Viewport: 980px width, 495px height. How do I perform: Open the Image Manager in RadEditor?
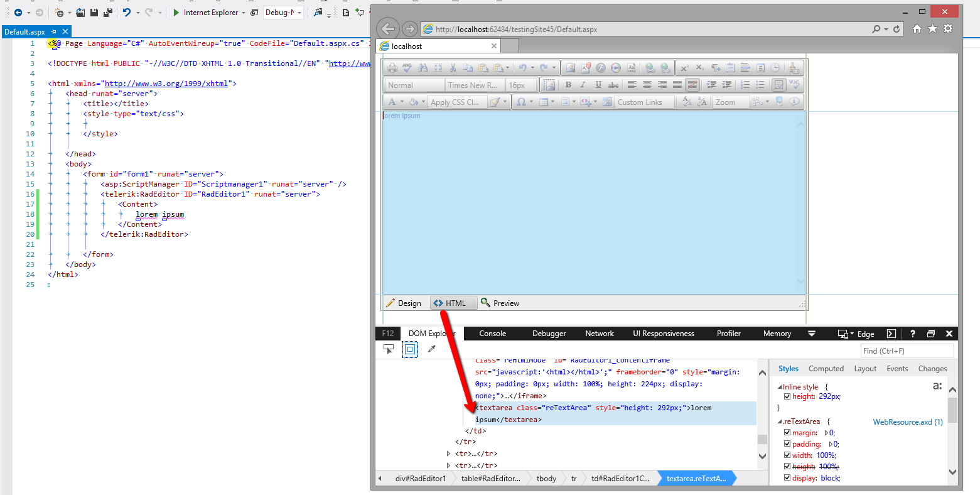(x=571, y=68)
